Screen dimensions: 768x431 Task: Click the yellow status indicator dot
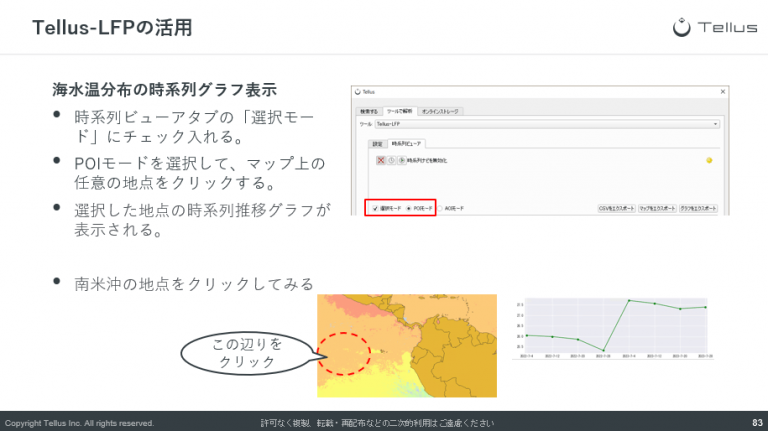point(709,160)
